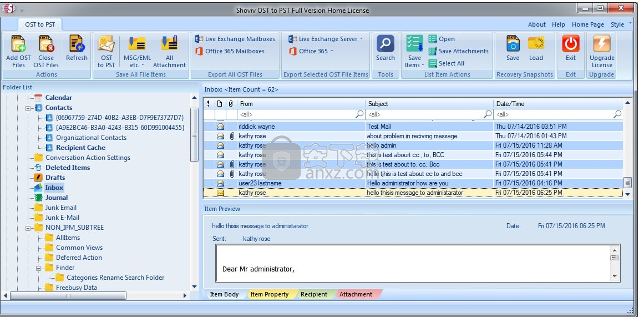Click the Subject filter input field
The width and height of the screenshot is (644, 317).
click(425, 114)
